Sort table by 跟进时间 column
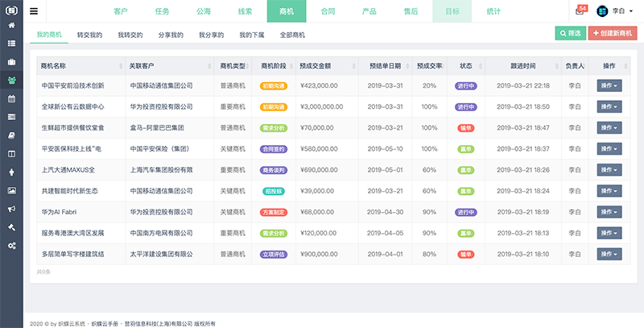The image size is (644, 328). click(x=522, y=66)
